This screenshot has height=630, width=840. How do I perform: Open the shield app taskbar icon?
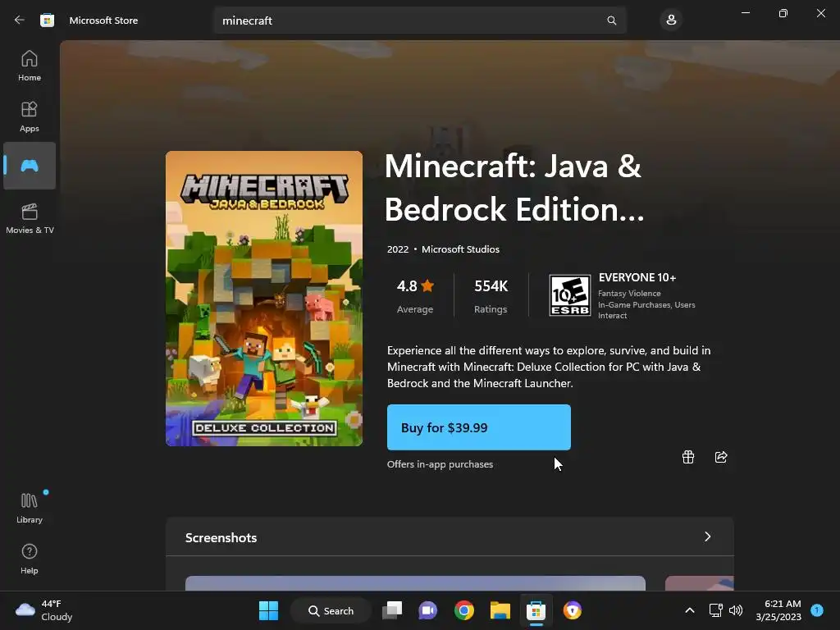[x=572, y=610]
